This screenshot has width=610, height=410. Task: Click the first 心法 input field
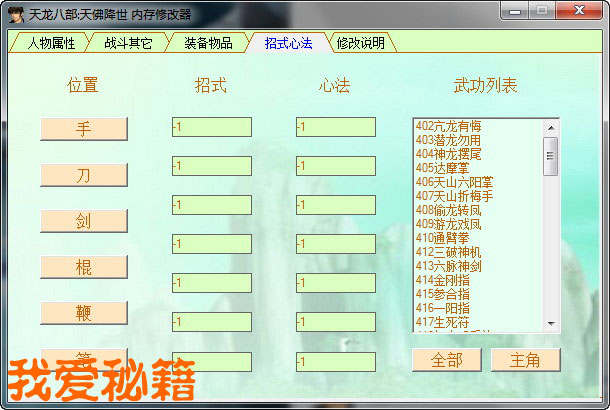(x=335, y=127)
